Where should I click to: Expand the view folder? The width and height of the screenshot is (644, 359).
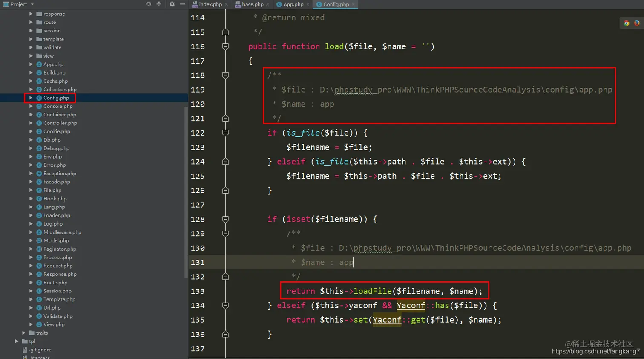point(31,56)
